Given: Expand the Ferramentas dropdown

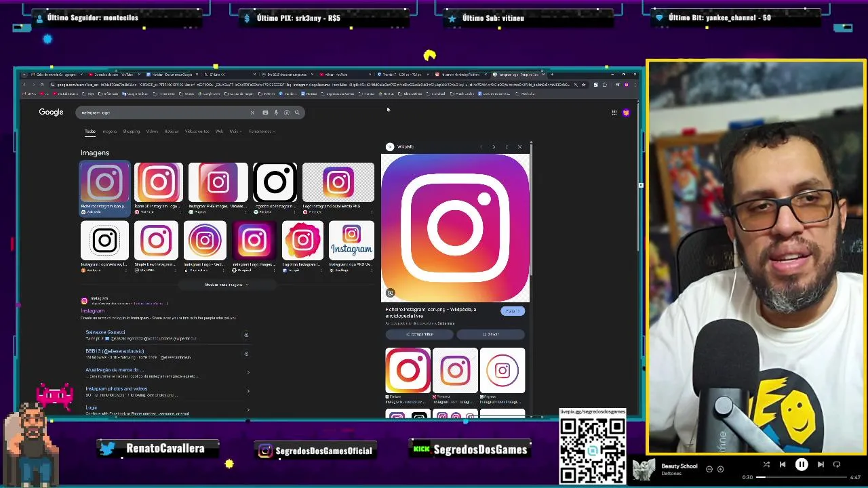Looking at the screenshot, I should click(261, 131).
